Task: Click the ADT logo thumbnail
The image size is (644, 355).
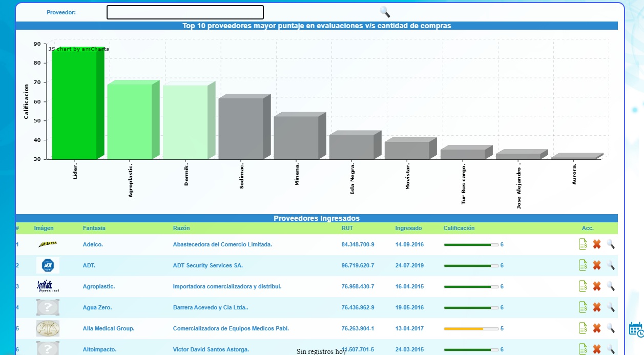Action: click(48, 265)
